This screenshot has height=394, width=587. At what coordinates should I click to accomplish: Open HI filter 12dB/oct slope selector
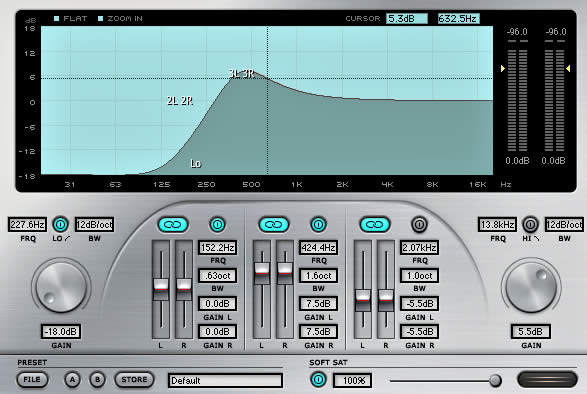[564, 225]
